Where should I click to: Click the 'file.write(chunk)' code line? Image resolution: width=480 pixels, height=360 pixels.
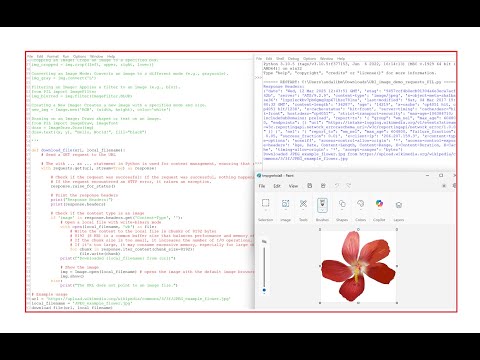click(100, 254)
